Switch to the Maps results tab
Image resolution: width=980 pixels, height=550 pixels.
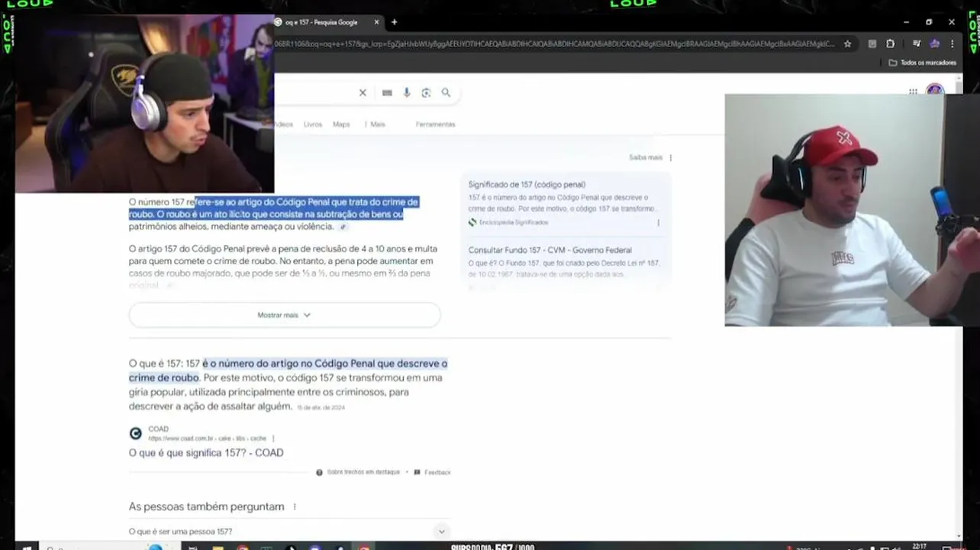pyautogui.click(x=341, y=124)
